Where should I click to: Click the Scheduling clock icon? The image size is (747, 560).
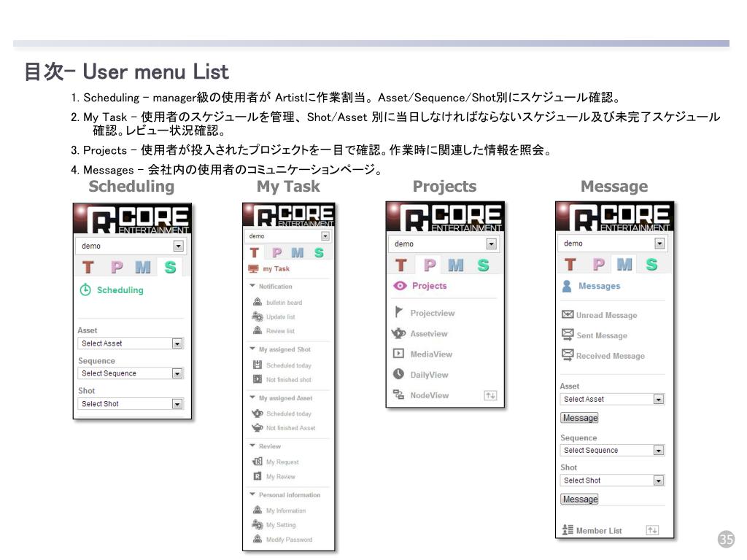coord(85,289)
